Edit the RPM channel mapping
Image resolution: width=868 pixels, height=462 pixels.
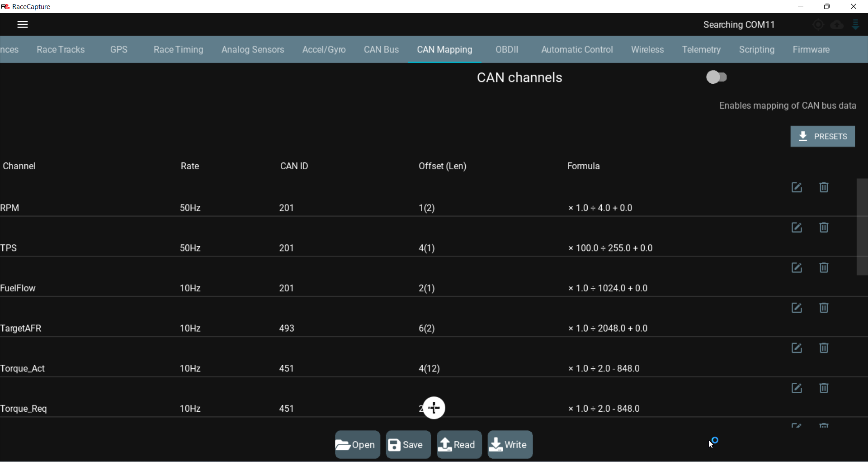click(x=797, y=187)
